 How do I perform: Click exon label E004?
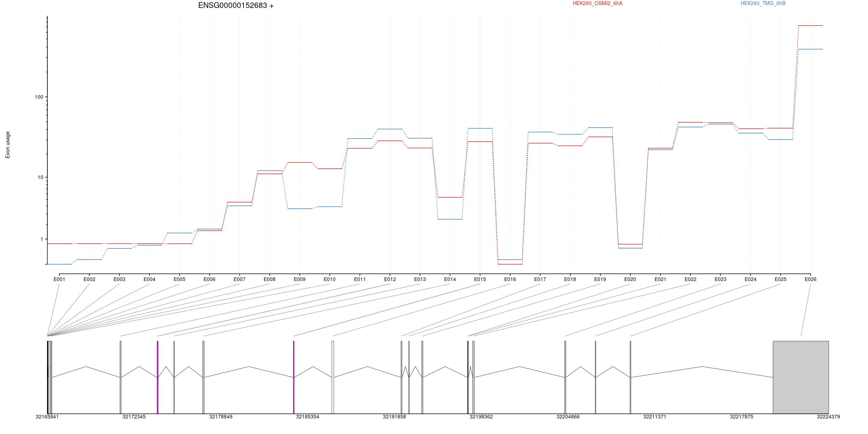coord(149,279)
